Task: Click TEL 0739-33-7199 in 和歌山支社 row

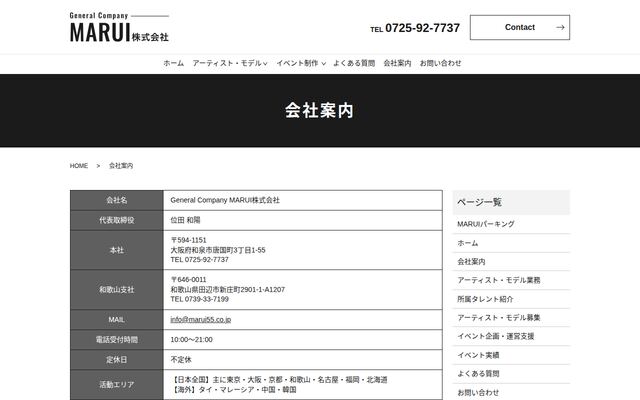Action: click(x=200, y=300)
